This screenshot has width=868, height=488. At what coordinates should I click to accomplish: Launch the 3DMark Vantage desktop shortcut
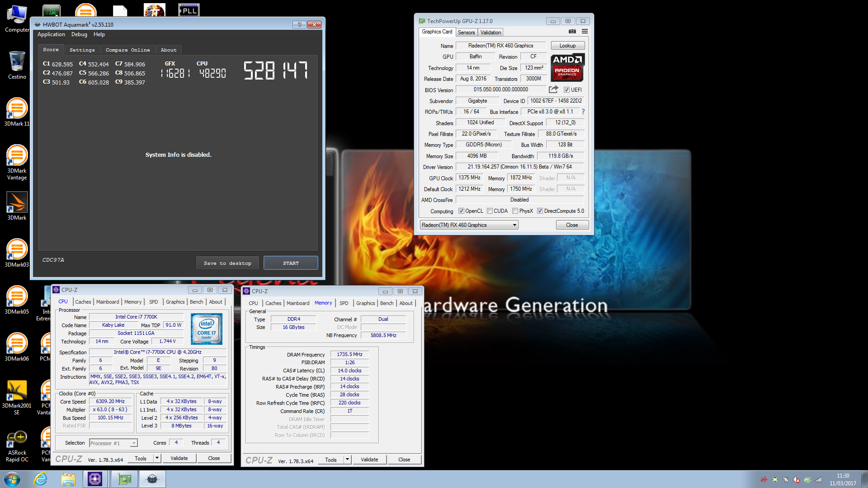point(17,162)
